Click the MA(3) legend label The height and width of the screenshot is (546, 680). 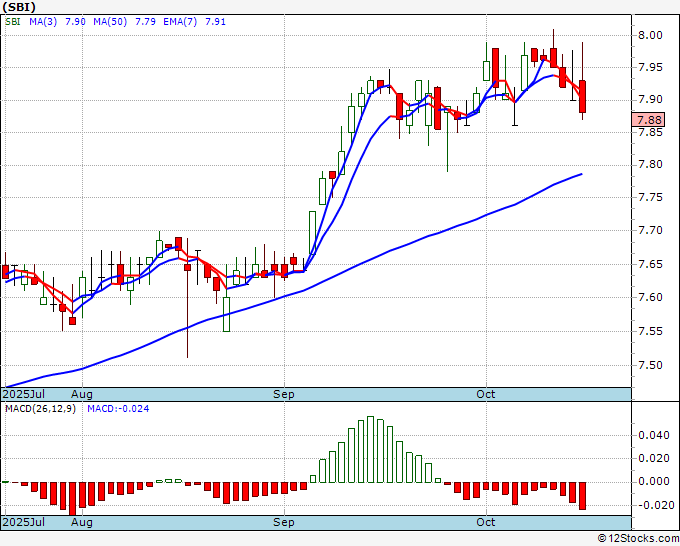(x=43, y=22)
